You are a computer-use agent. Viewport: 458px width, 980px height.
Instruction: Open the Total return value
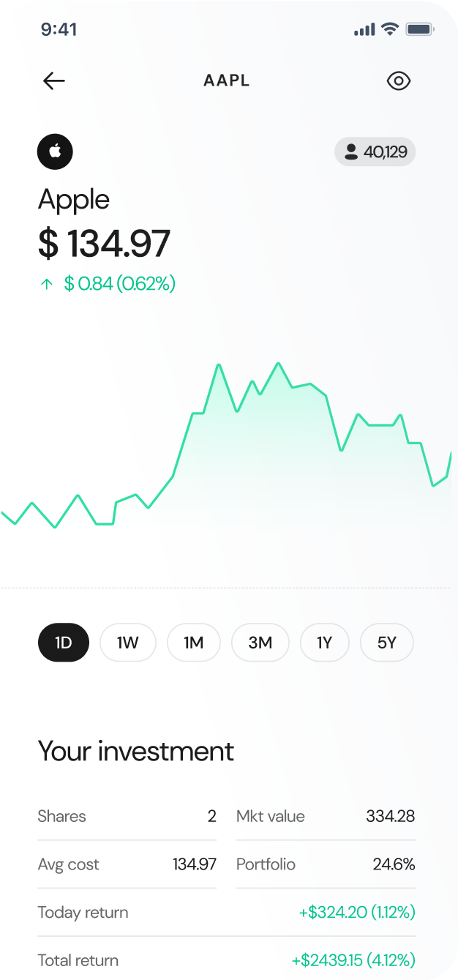point(353,960)
